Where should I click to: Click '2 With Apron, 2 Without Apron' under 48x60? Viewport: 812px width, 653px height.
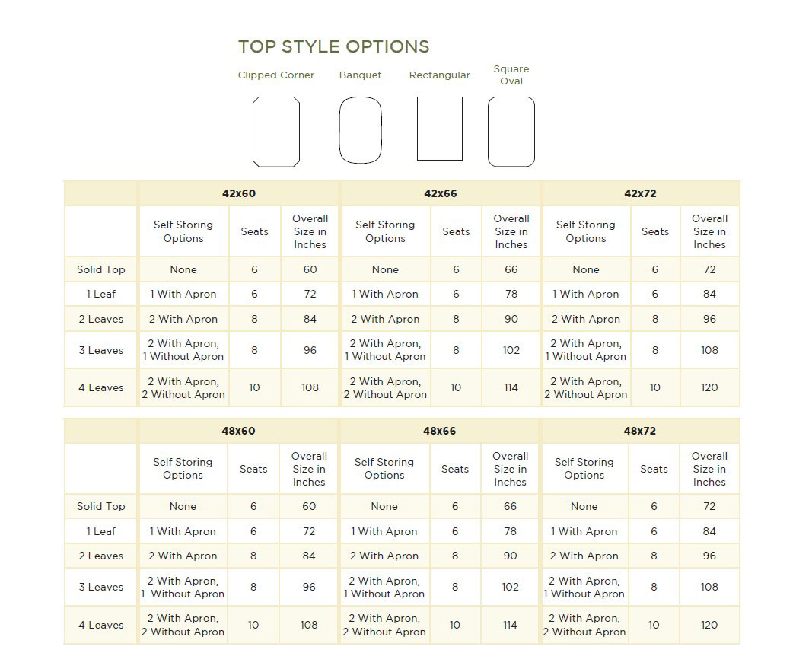point(183,625)
